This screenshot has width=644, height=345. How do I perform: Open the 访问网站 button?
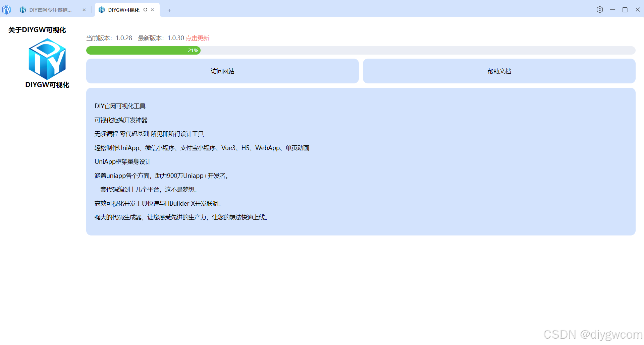222,71
